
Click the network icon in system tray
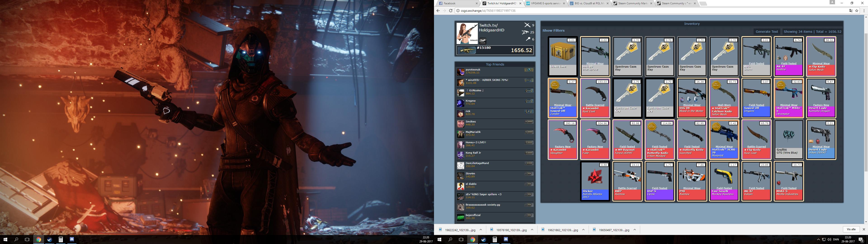pos(824,240)
